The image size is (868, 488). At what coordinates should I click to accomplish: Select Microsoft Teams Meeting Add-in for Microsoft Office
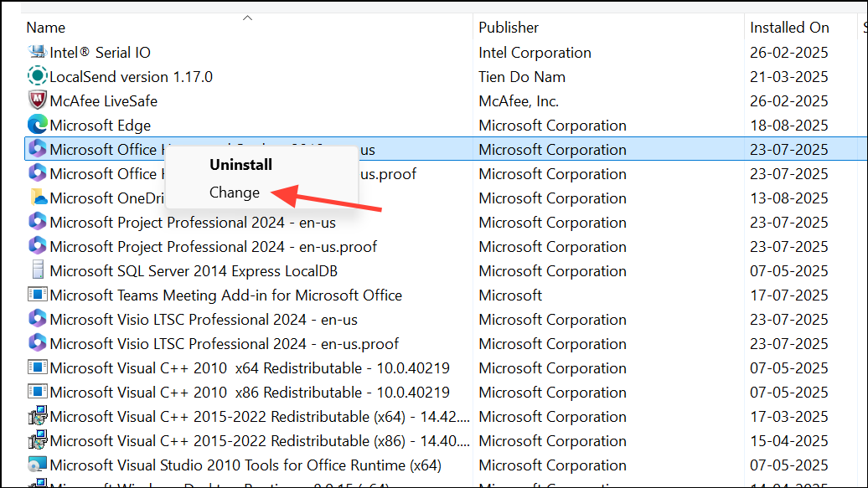[x=226, y=295]
